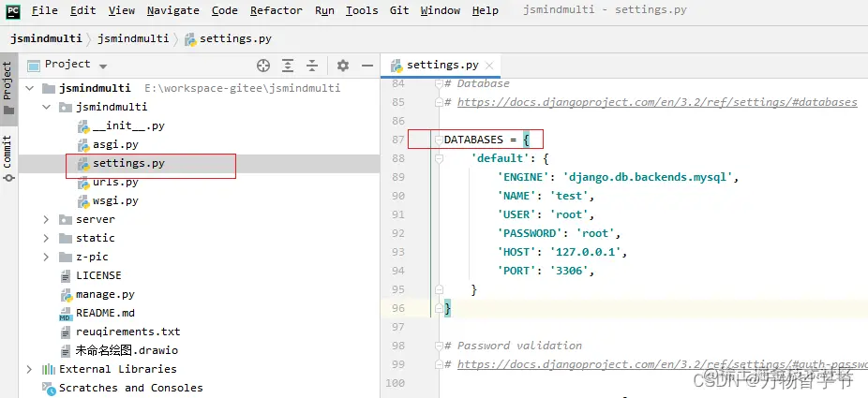Viewport: 868px width, 398px height.
Task: Open the Django databases docs link
Action: (657, 102)
